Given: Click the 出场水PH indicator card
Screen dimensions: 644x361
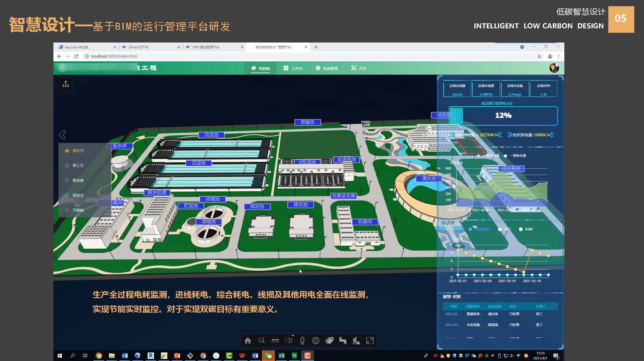Looking at the screenshot, I should [x=543, y=89].
